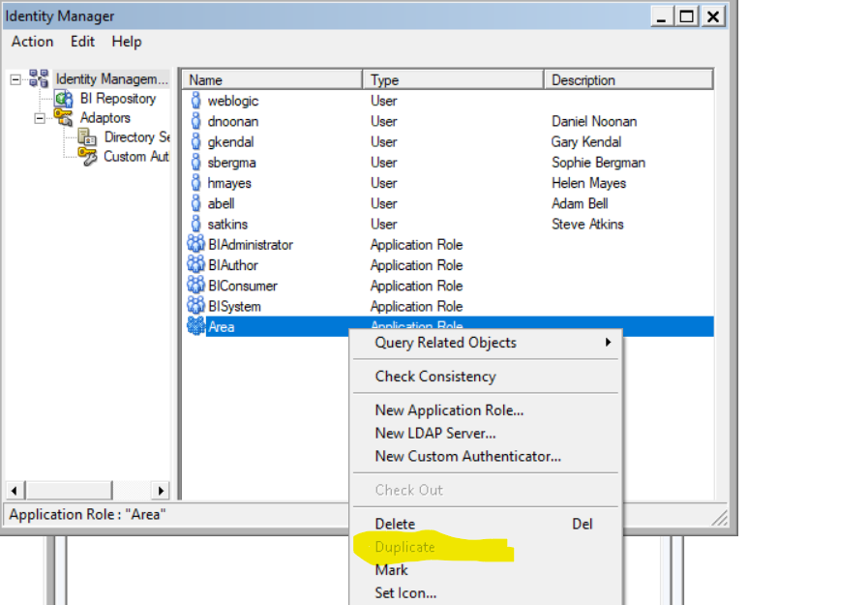Click the dnoonan user icon
Screen dimensions: 868x605
point(195,121)
